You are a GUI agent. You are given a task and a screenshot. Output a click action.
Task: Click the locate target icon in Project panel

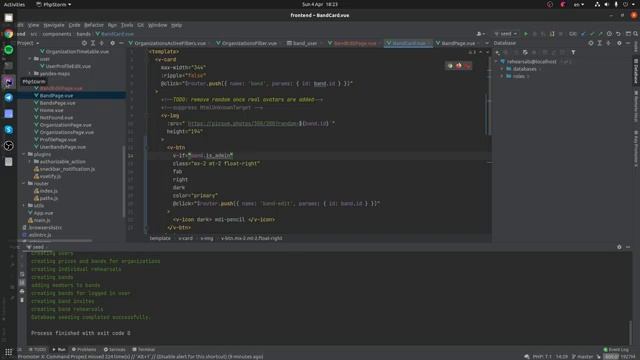tap(84, 43)
